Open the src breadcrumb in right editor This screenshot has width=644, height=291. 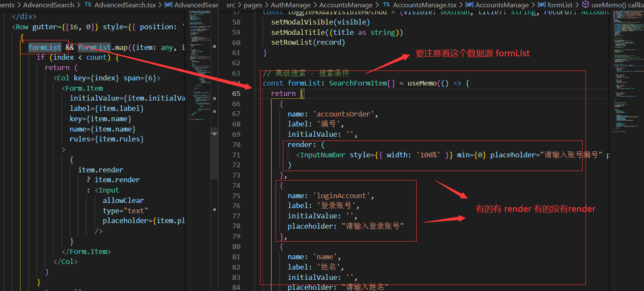tap(231, 5)
